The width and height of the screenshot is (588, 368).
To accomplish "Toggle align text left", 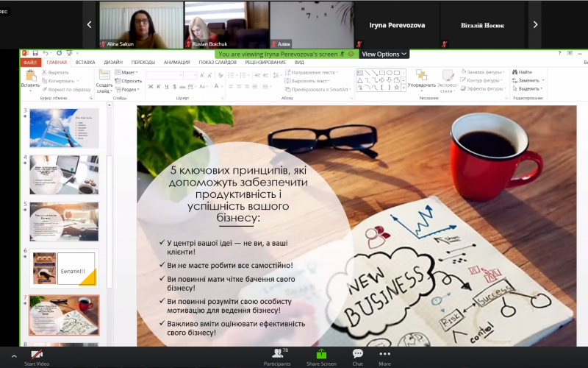I will 231,87.
